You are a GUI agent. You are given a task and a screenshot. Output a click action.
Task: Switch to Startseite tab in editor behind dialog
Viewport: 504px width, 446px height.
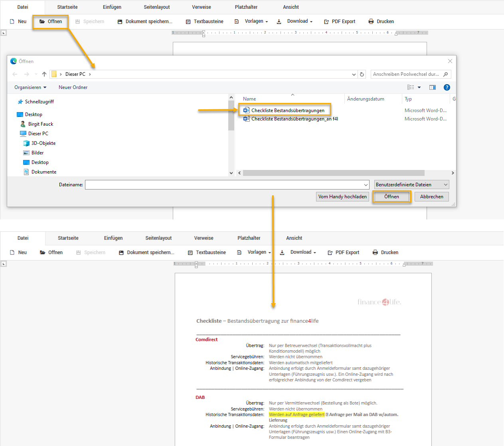pos(67,7)
